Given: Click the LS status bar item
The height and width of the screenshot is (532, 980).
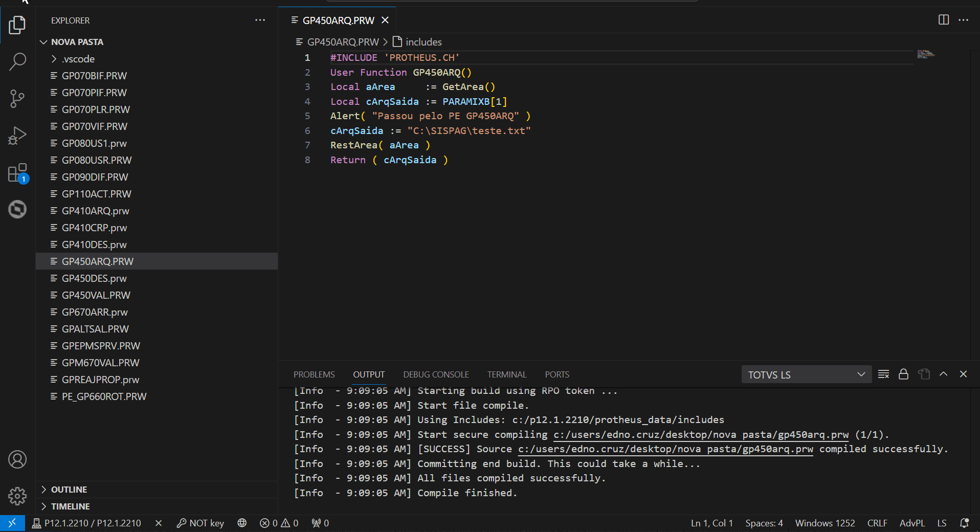Looking at the screenshot, I should pos(942,523).
